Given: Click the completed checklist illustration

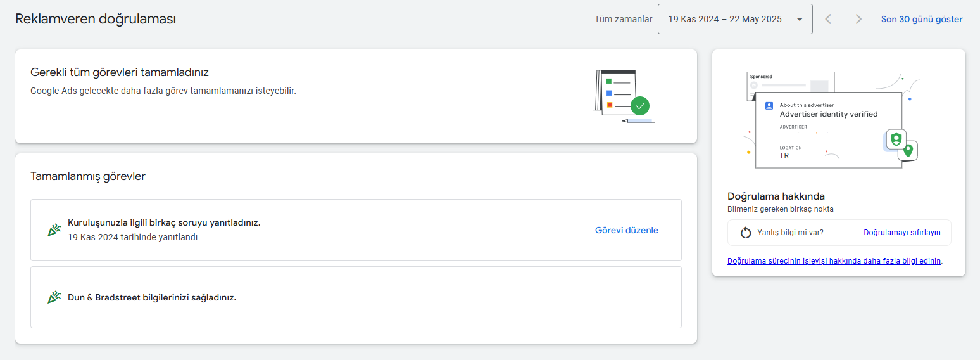Looking at the screenshot, I should [624, 96].
